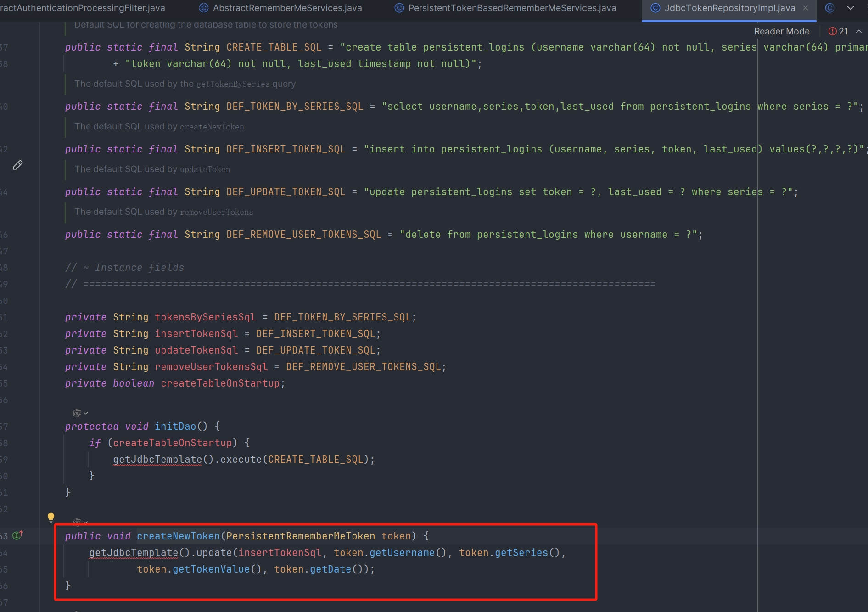Viewport: 868px width, 612px height.
Task: Open the hidden tabs dropdown chevron
Action: click(851, 8)
